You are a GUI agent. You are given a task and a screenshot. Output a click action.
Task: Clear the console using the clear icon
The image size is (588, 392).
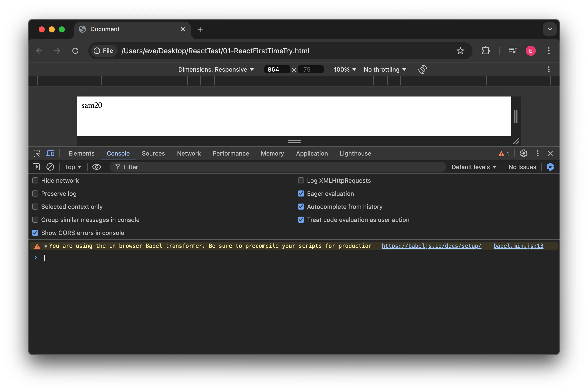click(x=50, y=167)
